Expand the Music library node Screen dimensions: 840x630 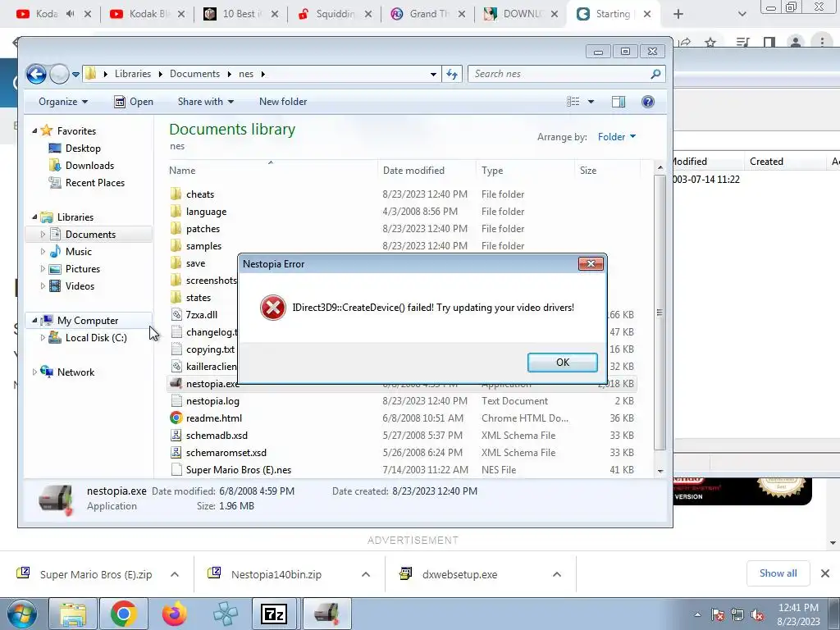click(43, 251)
